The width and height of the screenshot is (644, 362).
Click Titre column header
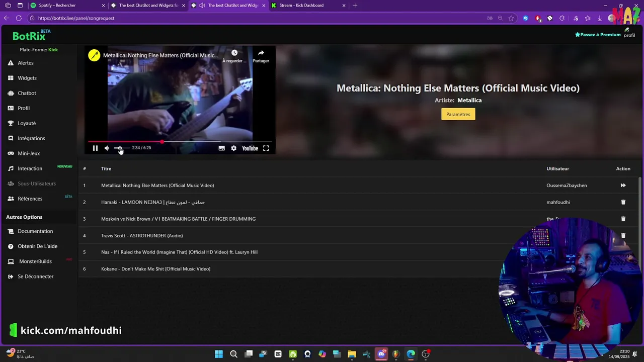click(x=106, y=169)
